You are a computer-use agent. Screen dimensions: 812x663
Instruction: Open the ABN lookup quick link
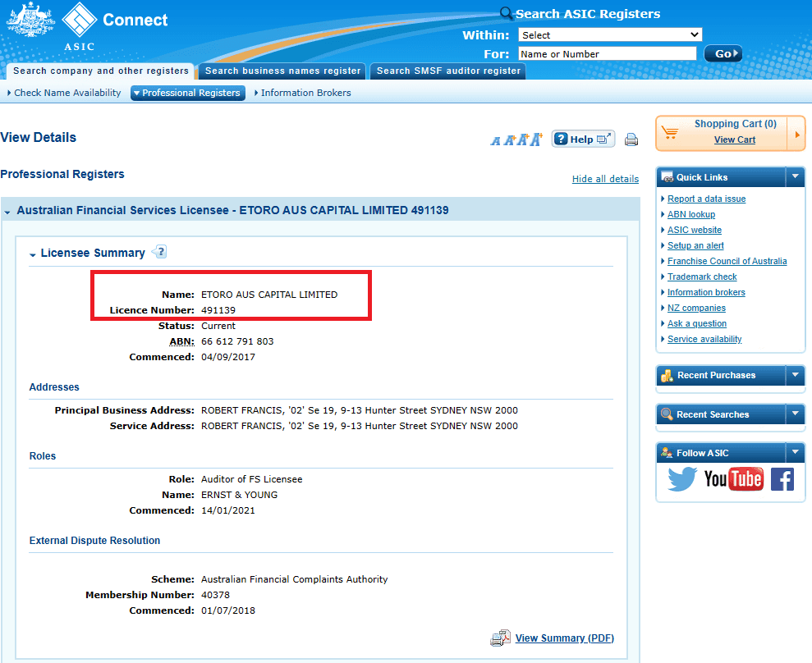tap(691, 214)
